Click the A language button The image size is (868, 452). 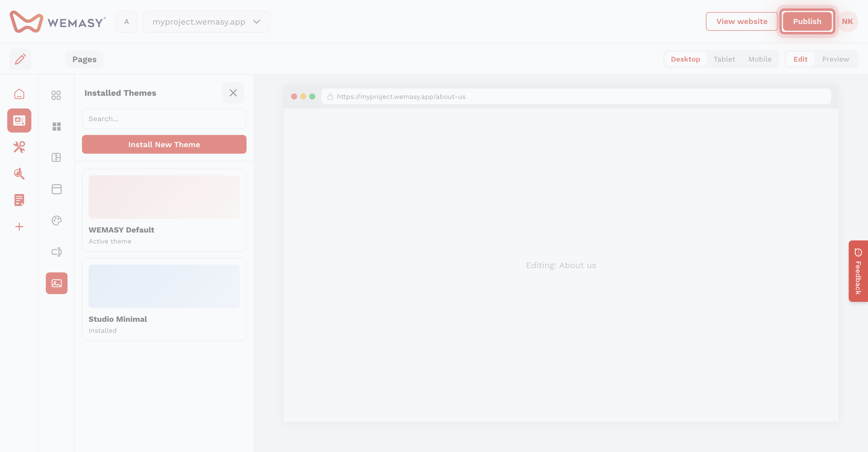point(126,21)
